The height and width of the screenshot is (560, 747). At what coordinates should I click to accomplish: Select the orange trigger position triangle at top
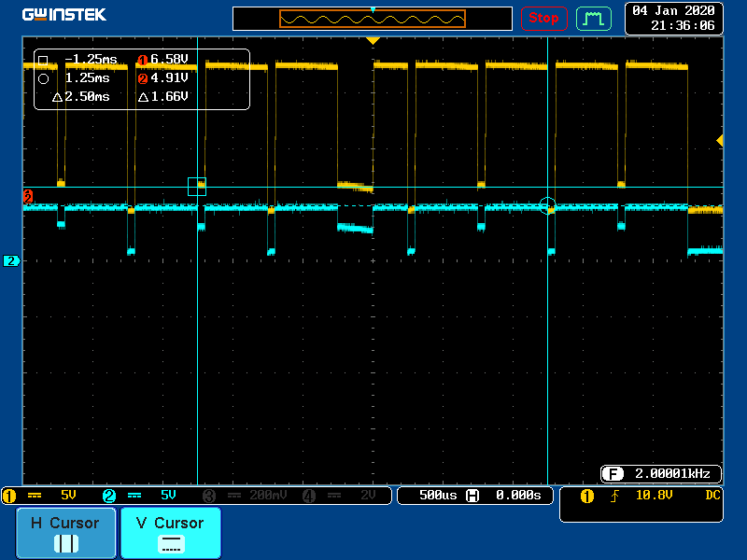(x=373, y=41)
